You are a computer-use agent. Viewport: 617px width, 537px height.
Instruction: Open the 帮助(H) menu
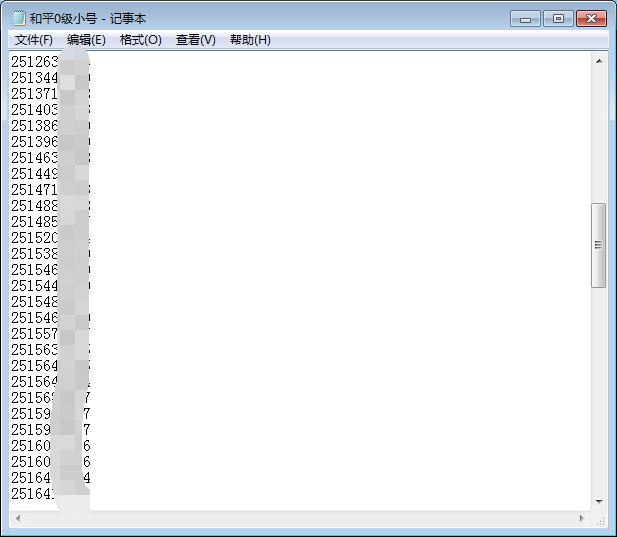[250, 40]
